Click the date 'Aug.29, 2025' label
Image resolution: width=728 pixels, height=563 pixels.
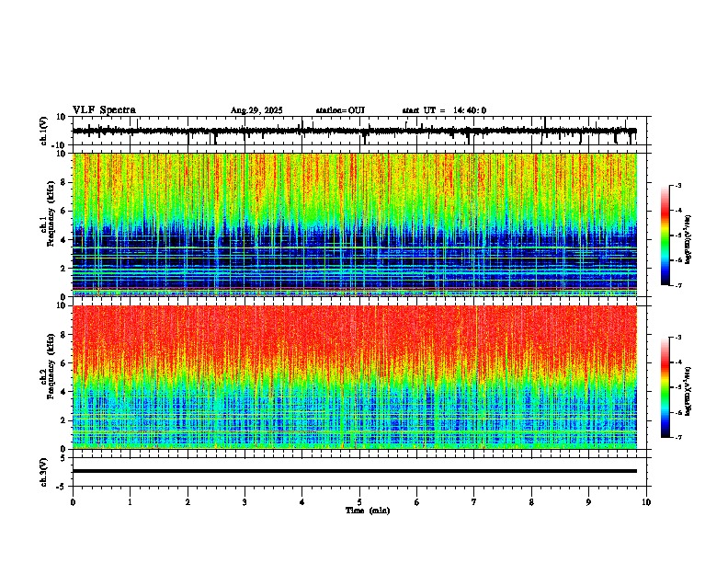pos(256,110)
